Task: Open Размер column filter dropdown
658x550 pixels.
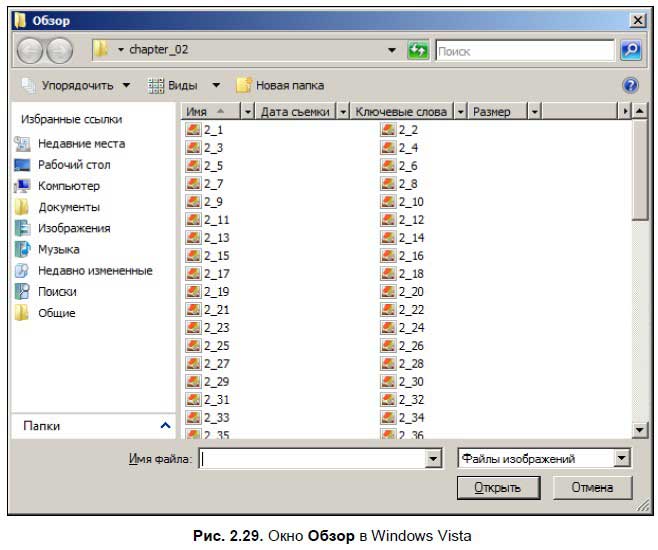Action: click(535, 112)
